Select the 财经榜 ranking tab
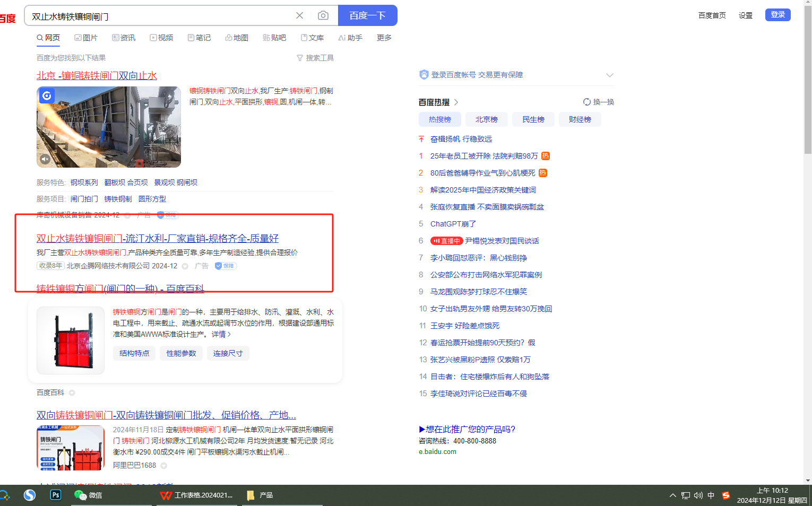 coord(580,119)
